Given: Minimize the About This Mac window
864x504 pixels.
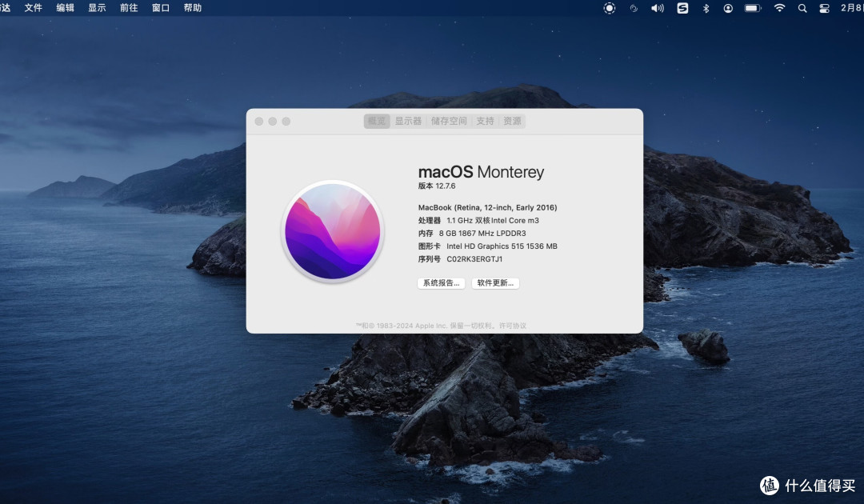Looking at the screenshot, I should (272, 121).
